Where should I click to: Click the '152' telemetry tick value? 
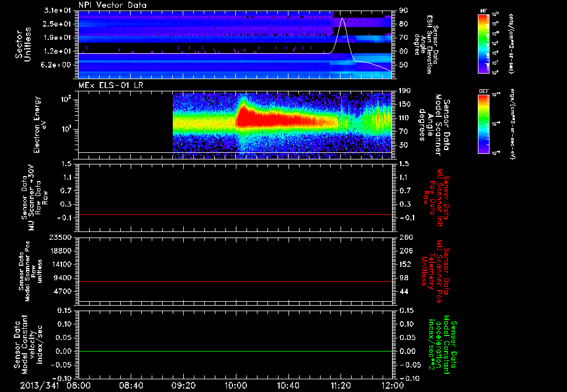point(405,264)
